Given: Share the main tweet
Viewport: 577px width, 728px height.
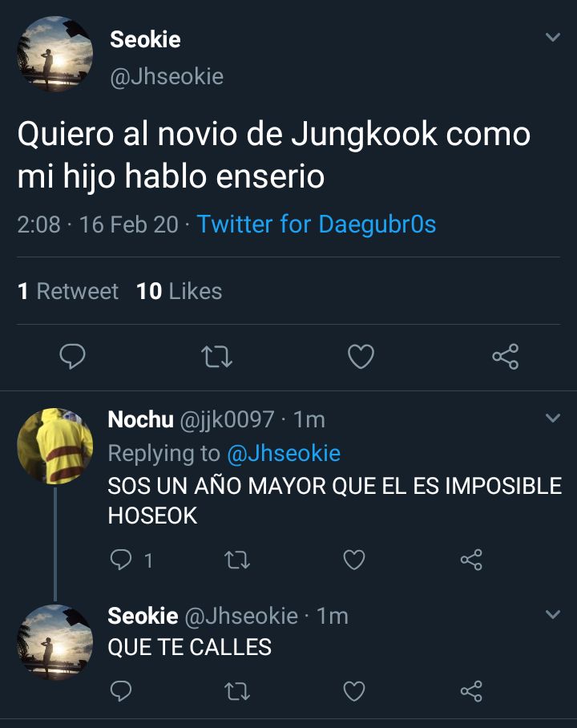Looking at the screenshot, I should [x=506, y=357].
